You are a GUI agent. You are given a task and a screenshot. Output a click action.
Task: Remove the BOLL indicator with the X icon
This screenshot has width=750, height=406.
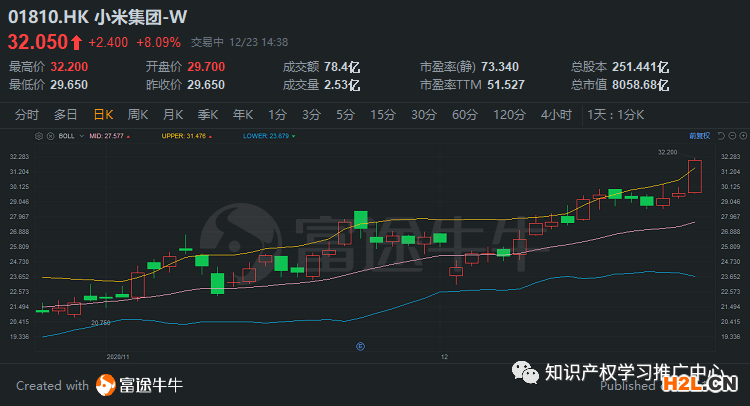pos(50,136)
